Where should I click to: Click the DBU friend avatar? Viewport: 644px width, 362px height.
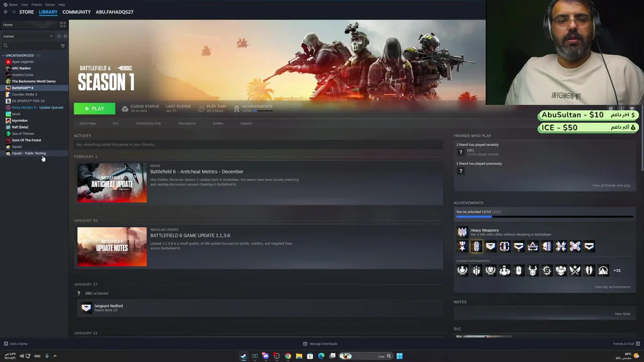(460, 152)
